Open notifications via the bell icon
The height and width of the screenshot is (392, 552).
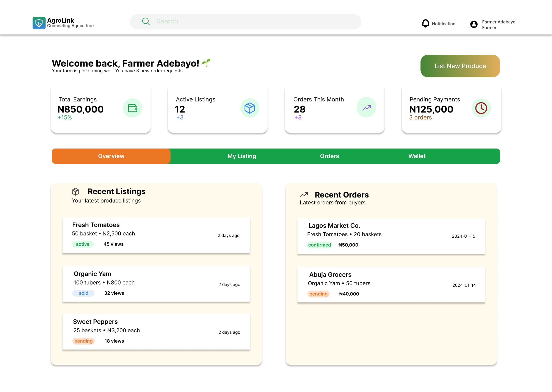point(425,23)
